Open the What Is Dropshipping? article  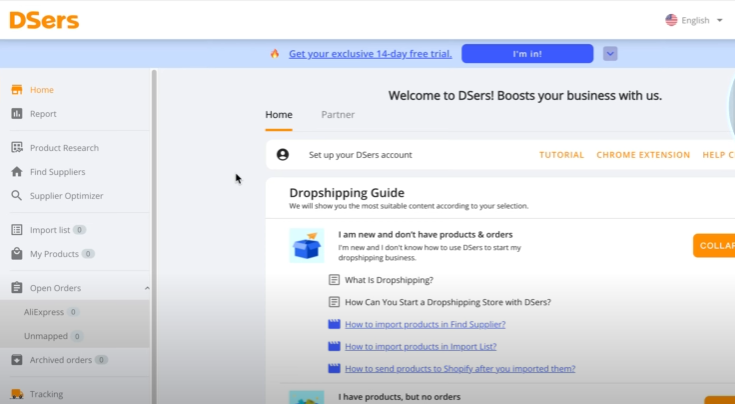pos(389,280)
